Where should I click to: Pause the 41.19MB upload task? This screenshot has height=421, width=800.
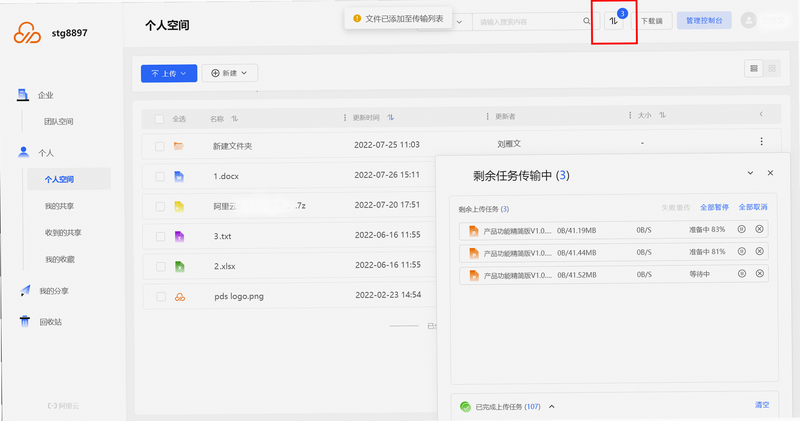[742, 230]
